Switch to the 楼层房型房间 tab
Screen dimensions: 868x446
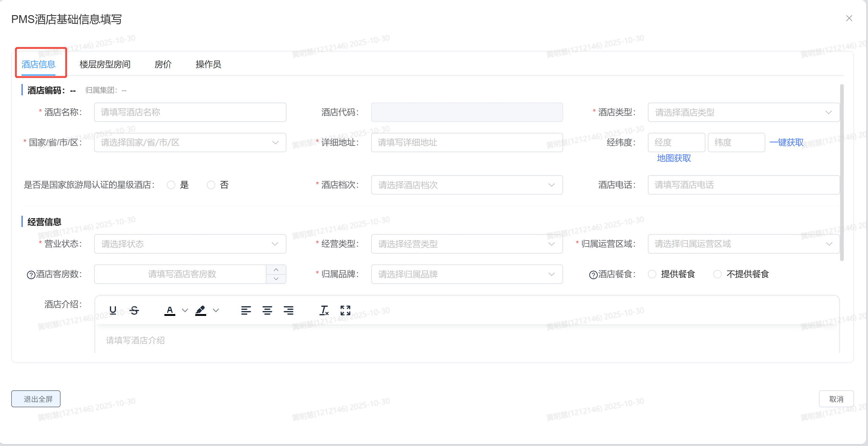105,64
